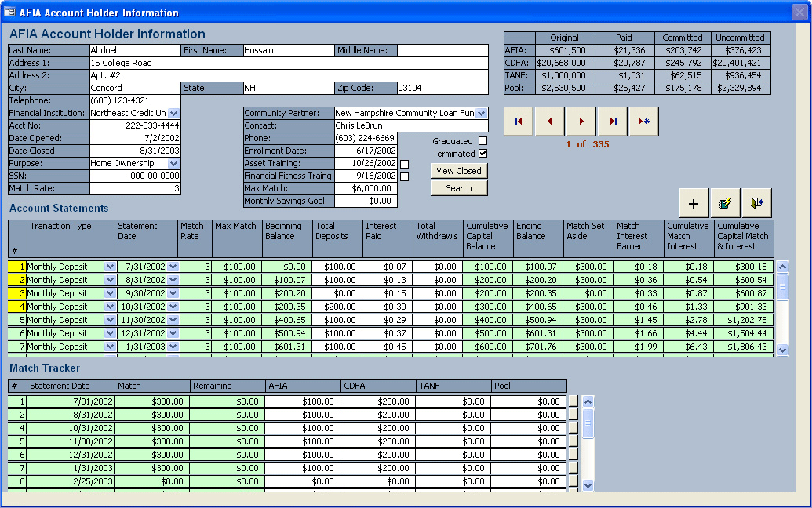Click the exit door icon button
The width and height of the screenshot is (812, 508).
(x=756, y=204)
